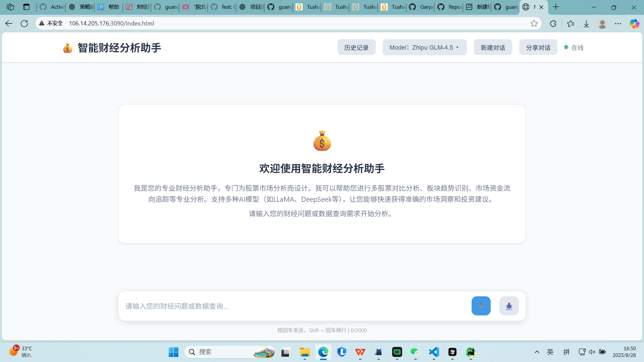Click the muted volume tray icon
The width and height of the screenshot is (644, 362).
pyautogui.click(x=592, y=352)
